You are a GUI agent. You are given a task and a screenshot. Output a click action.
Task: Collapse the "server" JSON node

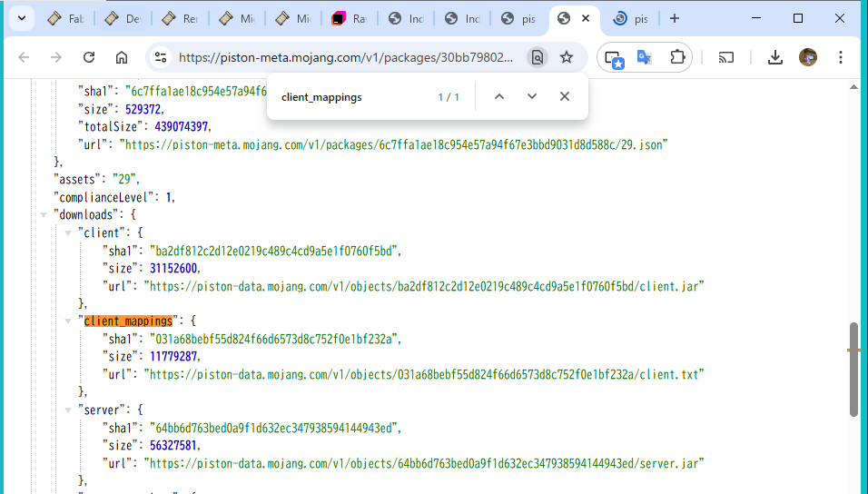[x=69, y=410]
